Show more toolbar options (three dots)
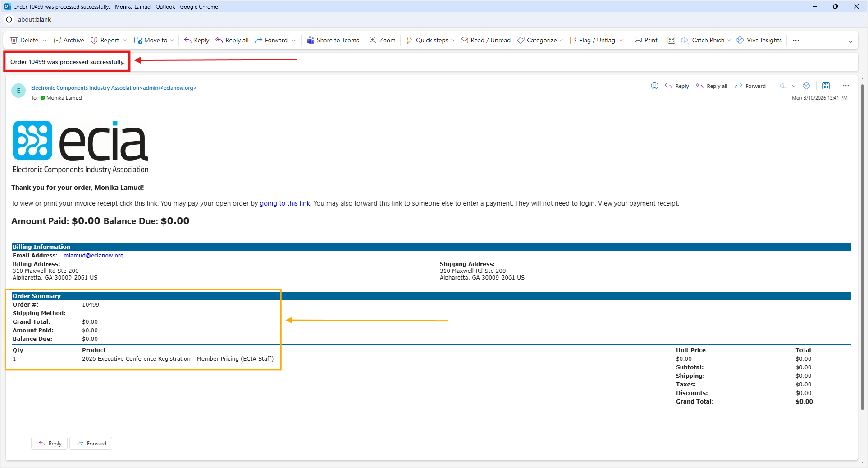This screenshot has width=868, height=468. click(x=796, y=40)
